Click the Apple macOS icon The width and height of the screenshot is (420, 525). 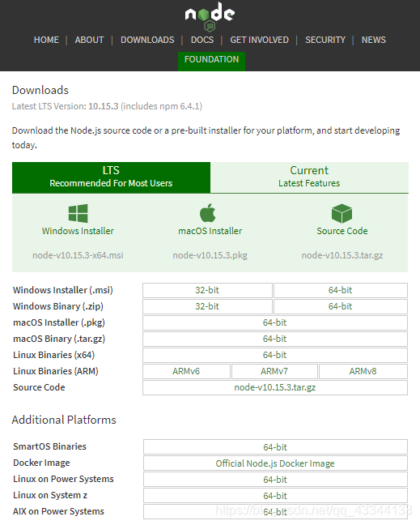pos(208,212)
